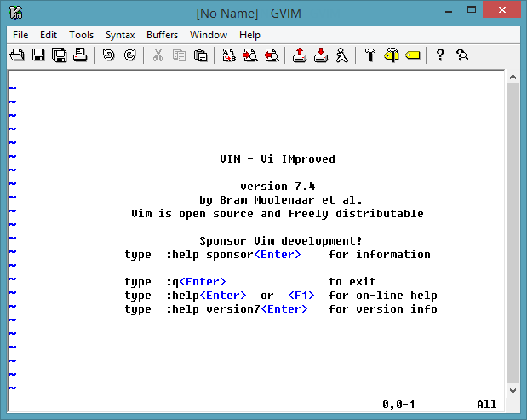Viewport: 527px width, 420px height.
Task: Click the Print toolbar icon
Action: click(80, 55)
